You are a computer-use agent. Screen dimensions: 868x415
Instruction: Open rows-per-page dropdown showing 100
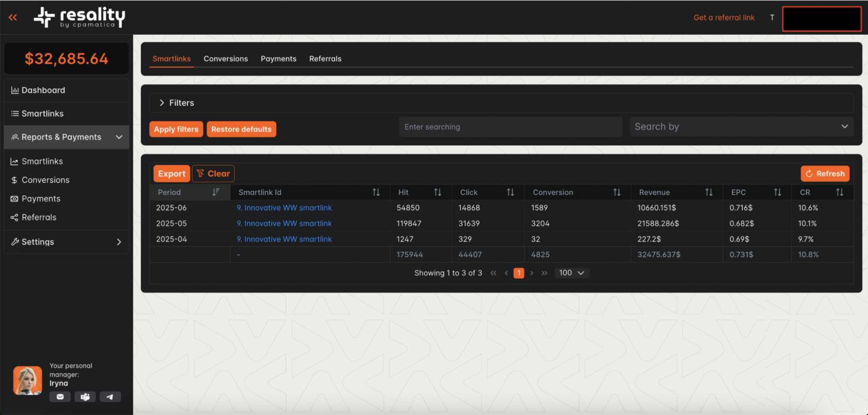point(571,273)
